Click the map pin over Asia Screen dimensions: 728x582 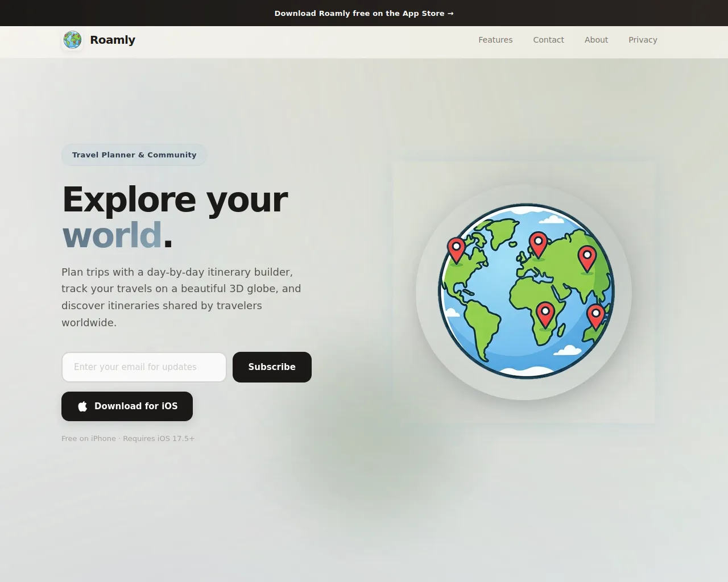pyautogui.click(x=587, y=257)
